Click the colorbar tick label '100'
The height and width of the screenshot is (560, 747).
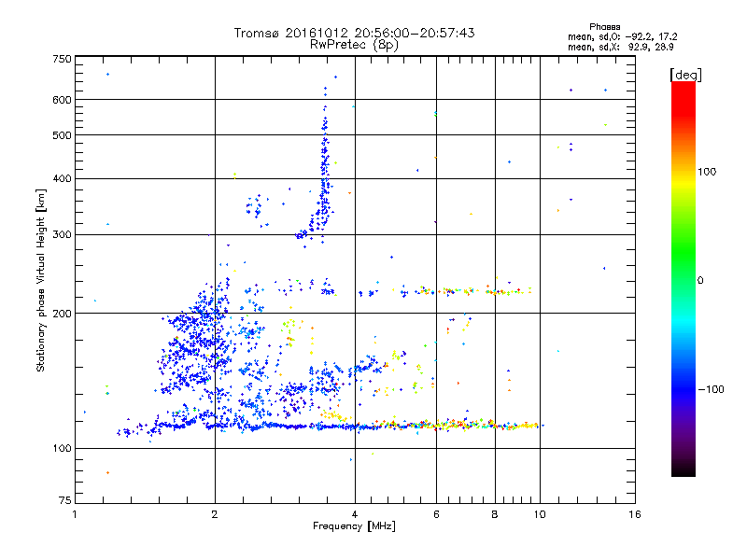point(707,172)
